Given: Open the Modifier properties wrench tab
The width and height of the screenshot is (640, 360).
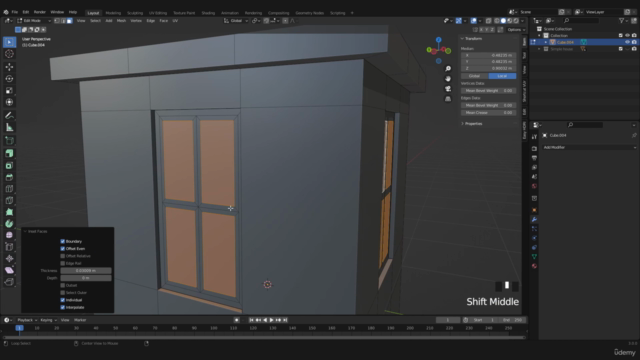Looking at the screenshot, I should (534, 219).
